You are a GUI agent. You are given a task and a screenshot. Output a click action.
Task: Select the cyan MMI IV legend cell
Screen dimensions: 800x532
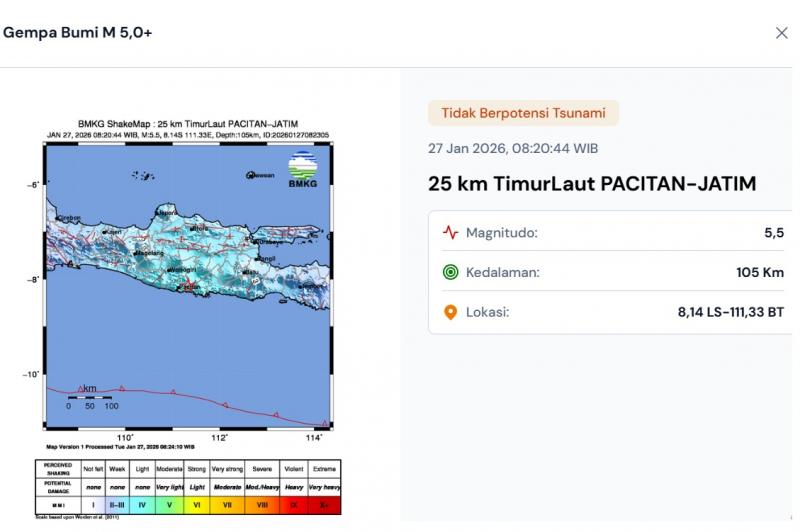pyautogui.click(x=142, y=505)
